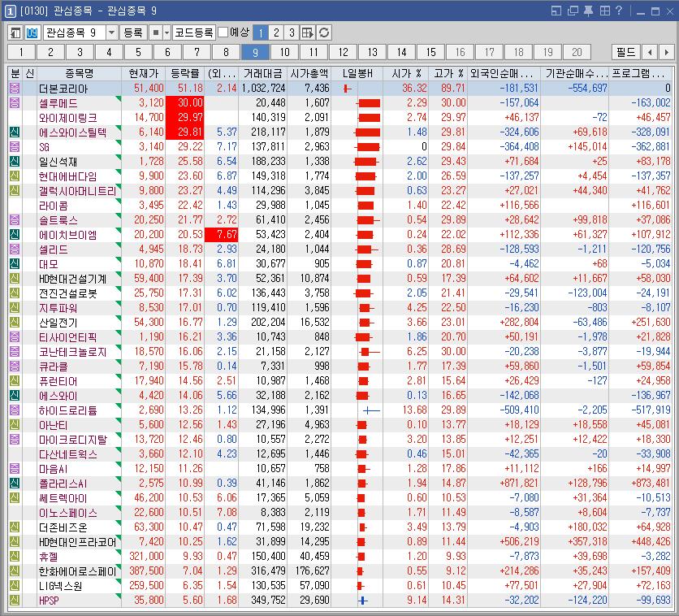The height and width of the screenshot is (616, 679).
Task: Click the 증 badge on 큐라클 row
Action: [x=15, y=367]
